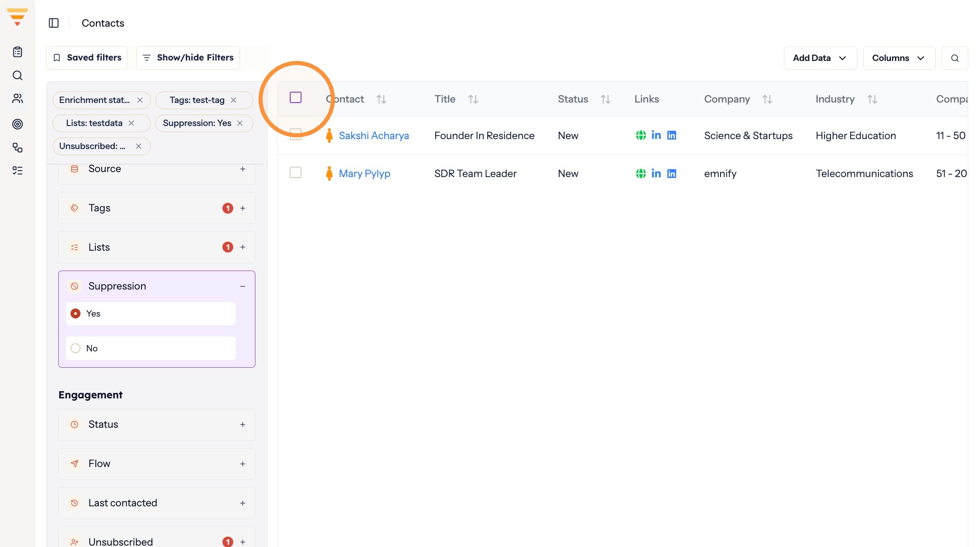Open Mary Pylyp contact link
This screenshot has height=547, width=980.
[364, 173]
